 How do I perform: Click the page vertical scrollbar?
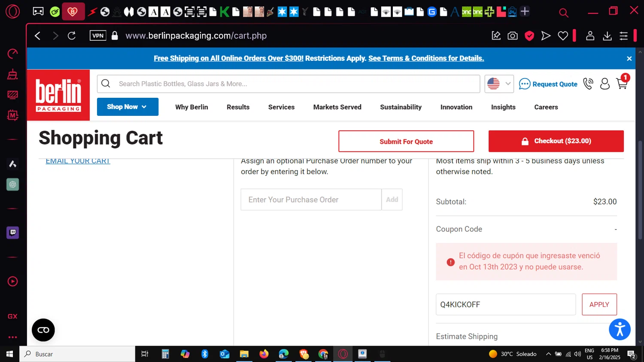[640, 190]
